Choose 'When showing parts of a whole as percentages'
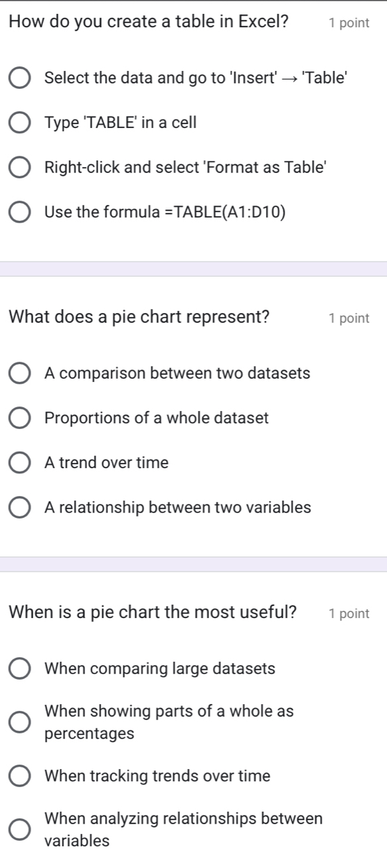Screen dimensions: 387x868 [x=19, y=721]
